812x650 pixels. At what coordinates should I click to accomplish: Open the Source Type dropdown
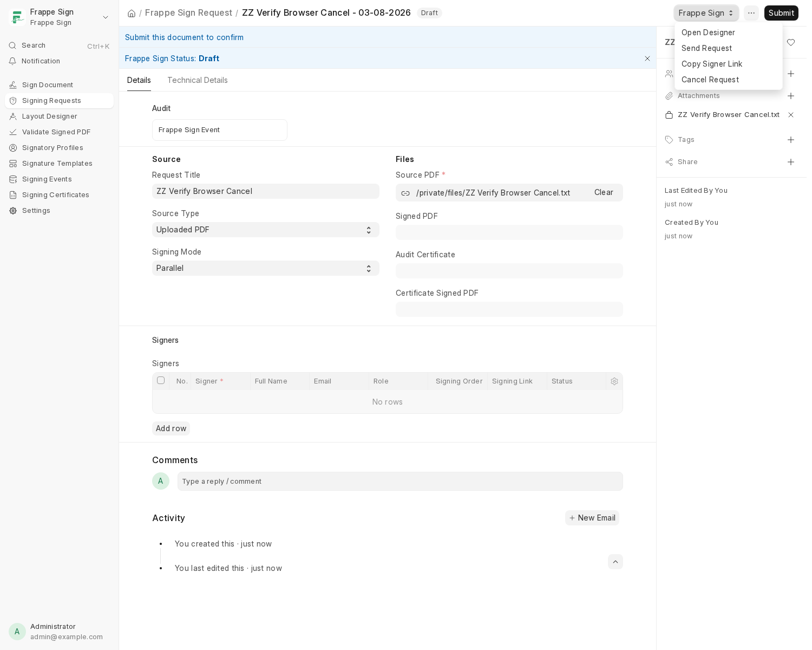click(x=266, y=230)
